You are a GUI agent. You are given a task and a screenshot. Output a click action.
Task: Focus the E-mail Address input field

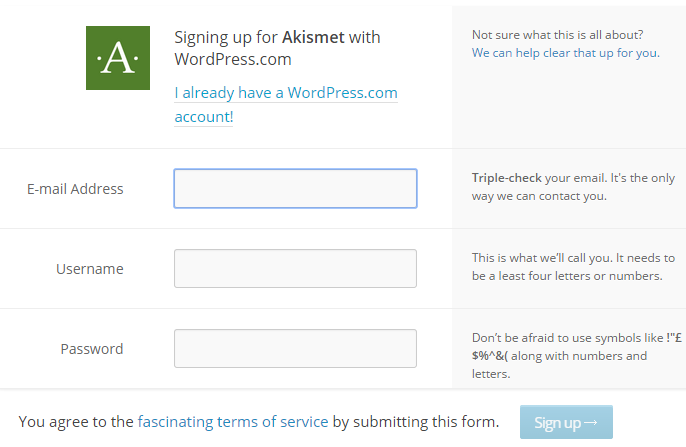(x=295, y=189)
